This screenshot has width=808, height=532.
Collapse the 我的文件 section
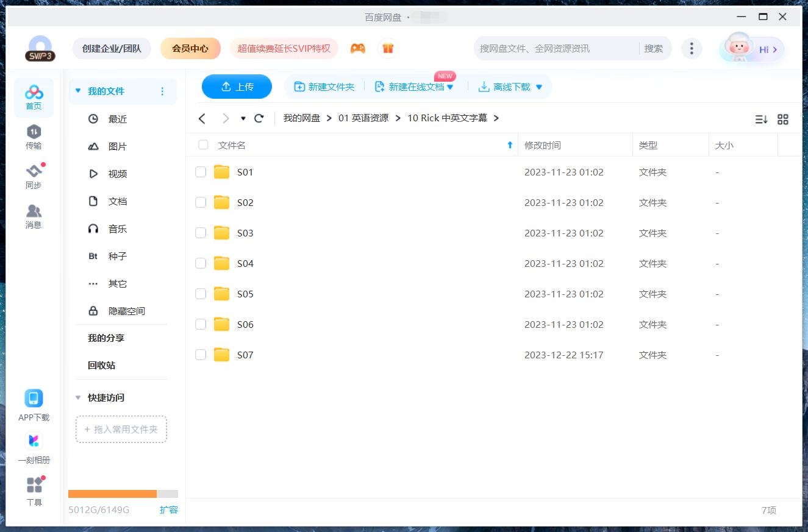pyautogui.click(x=77, y=90)
